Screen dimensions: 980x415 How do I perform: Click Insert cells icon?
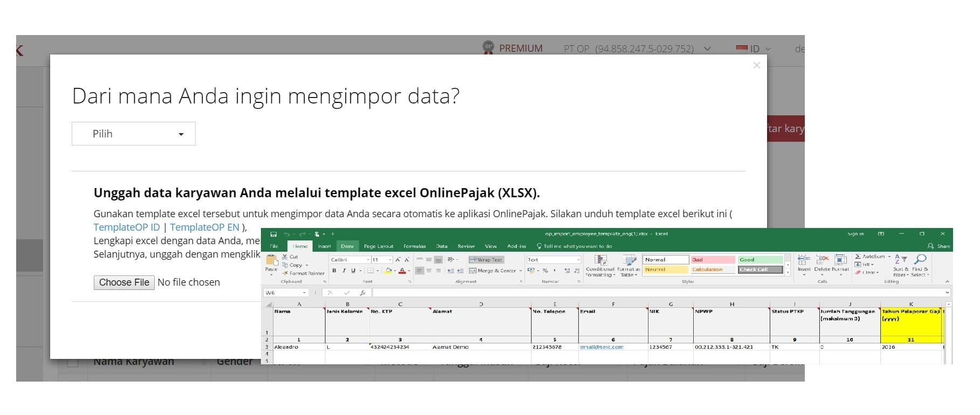pos(804,260)
